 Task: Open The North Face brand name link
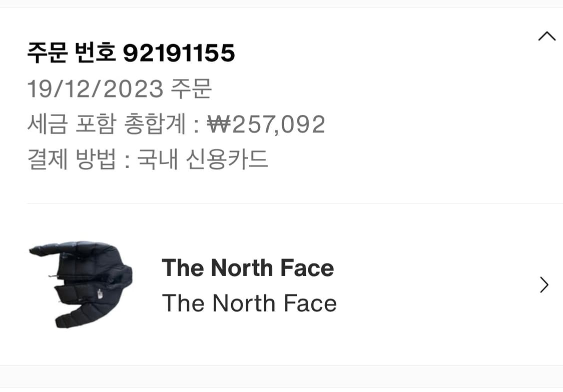coord(248,267)
